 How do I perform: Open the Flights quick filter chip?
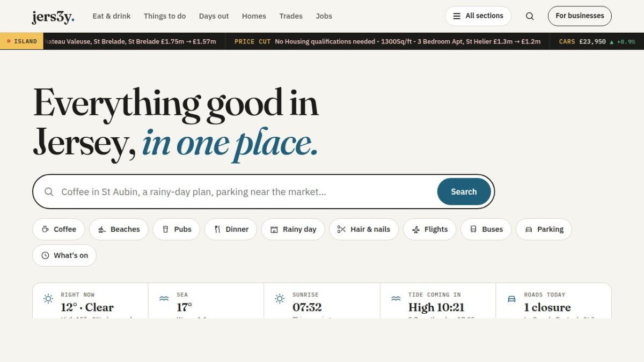(429, 229)
